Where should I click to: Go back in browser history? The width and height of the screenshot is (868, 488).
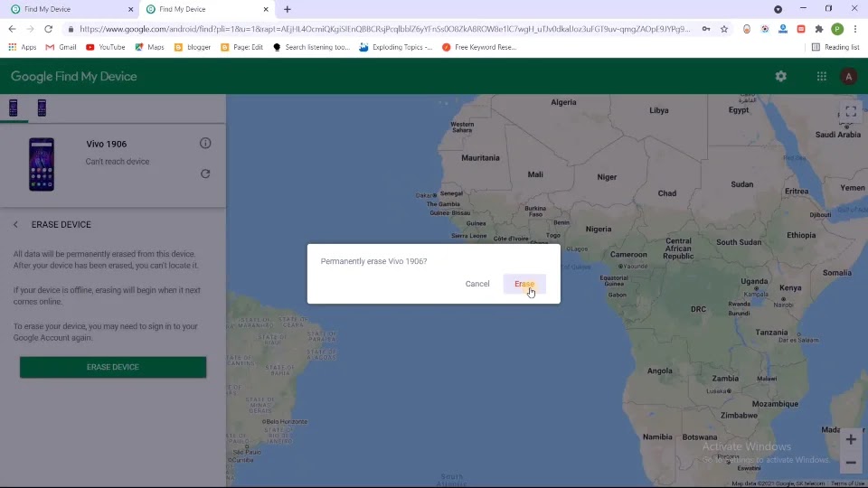pyautogui.click(x=12, y=29)
